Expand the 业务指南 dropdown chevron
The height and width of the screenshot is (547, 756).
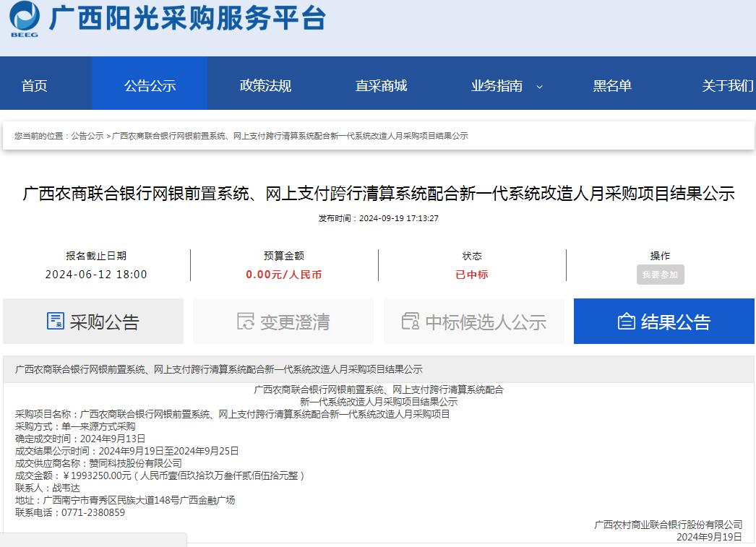pyautogui.click(x=539, y=87)
